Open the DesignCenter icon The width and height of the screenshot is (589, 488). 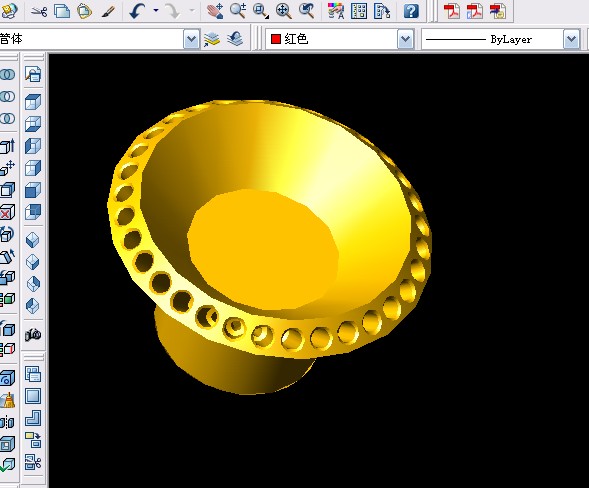(359, 11)
